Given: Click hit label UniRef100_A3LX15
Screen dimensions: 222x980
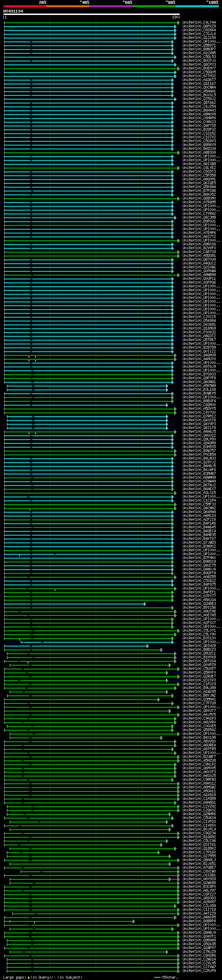Looking at the screenshot, I should coord(199,493).
